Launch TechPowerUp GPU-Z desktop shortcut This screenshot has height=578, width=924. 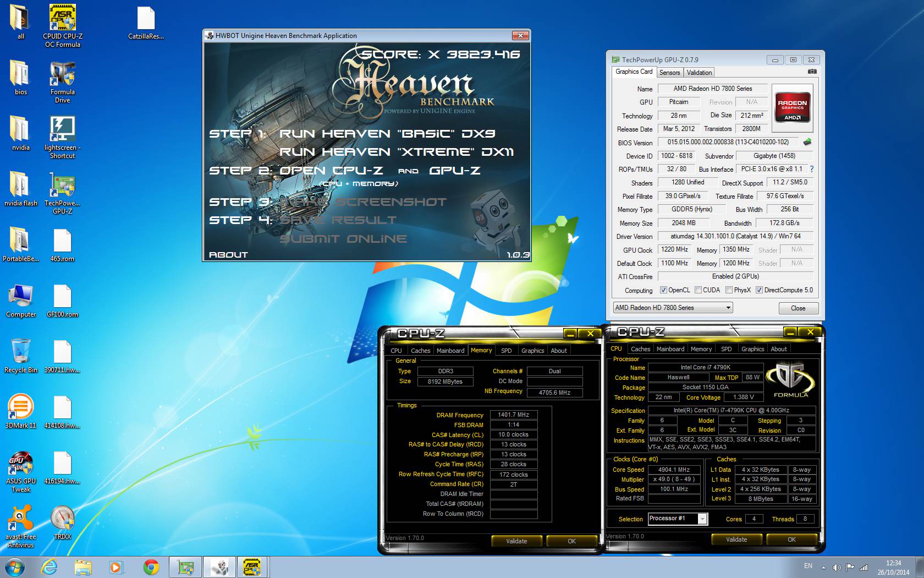62,193
